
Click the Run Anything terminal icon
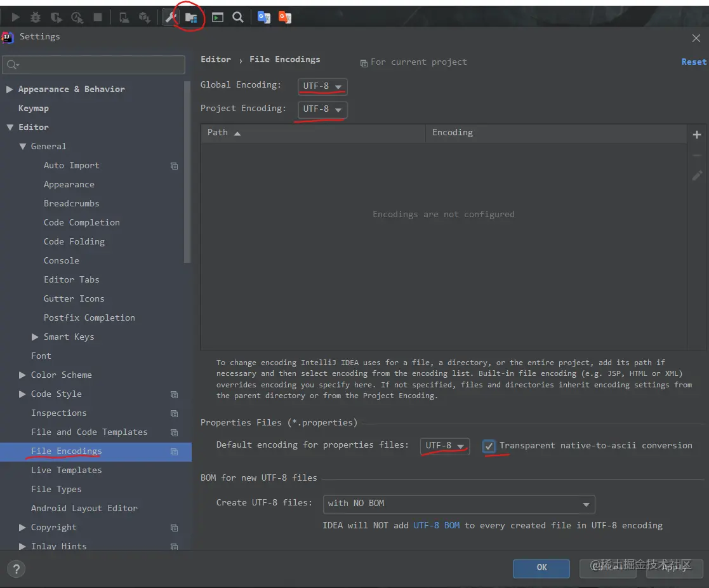(x=218, y=17)
